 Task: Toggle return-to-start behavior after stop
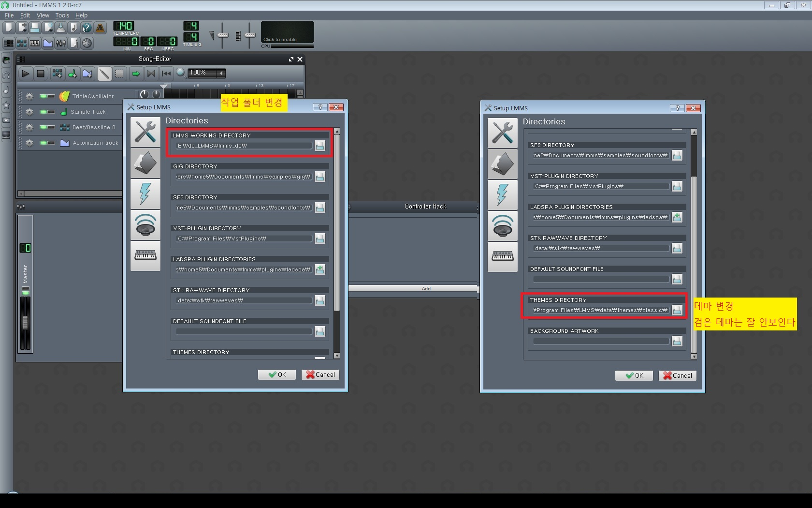(x=166, y=74)
